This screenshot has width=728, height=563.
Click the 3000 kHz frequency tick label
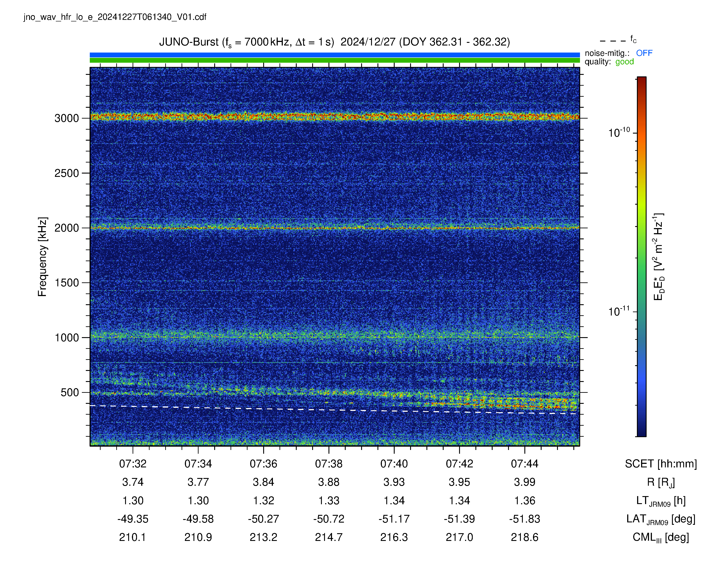pyautogui.click(x=67, y=118)
